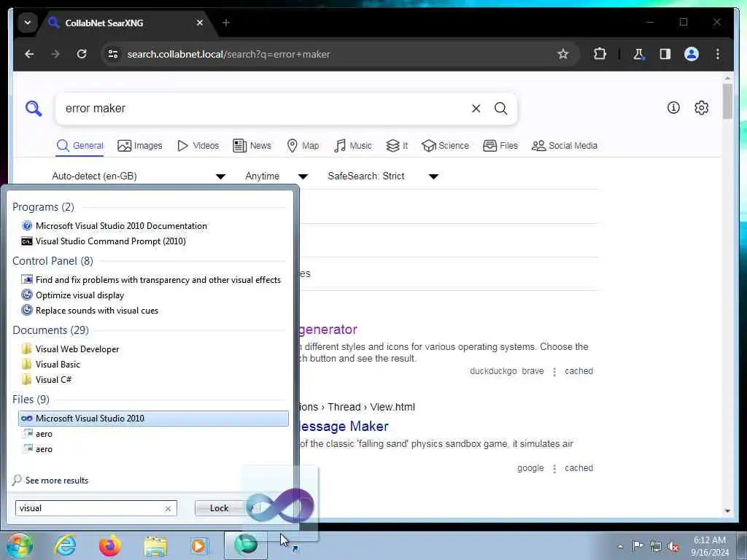Open Windows Media Player from taskbar
Viewport: 747px width, 560px height.
(198, 545)
